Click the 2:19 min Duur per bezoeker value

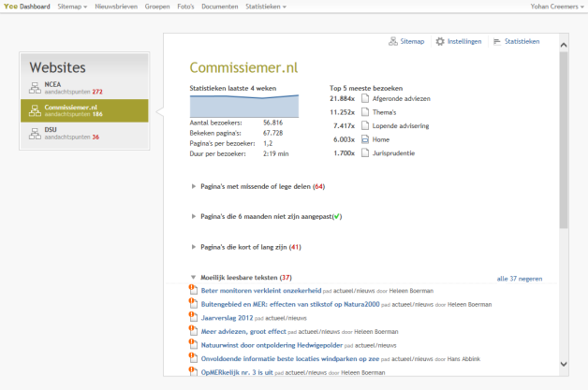click(x=276, y=153)
